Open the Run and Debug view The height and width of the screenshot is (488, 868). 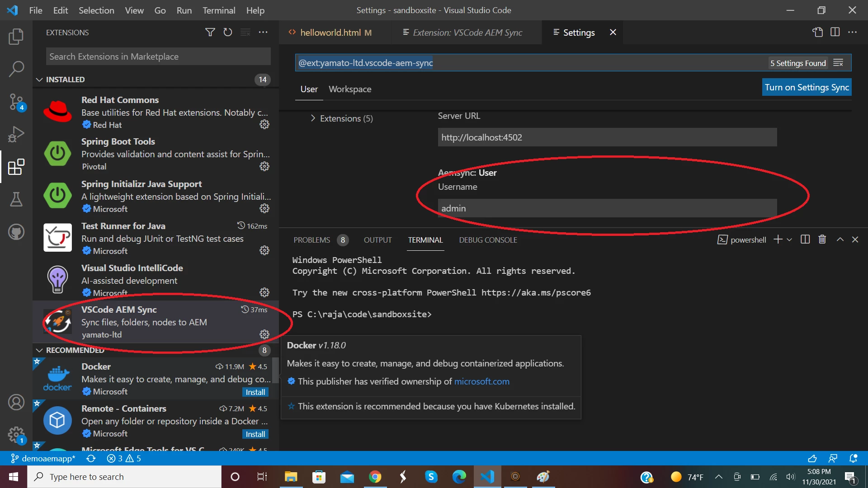[x=16, y=134]
